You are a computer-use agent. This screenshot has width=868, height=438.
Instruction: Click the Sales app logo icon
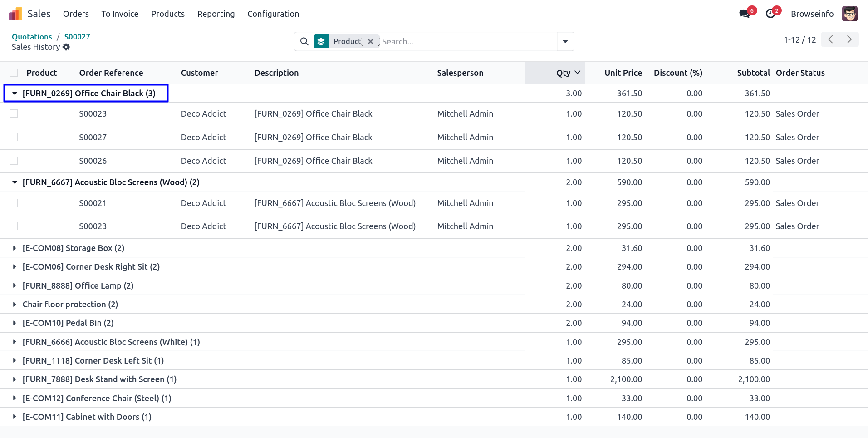15,14
